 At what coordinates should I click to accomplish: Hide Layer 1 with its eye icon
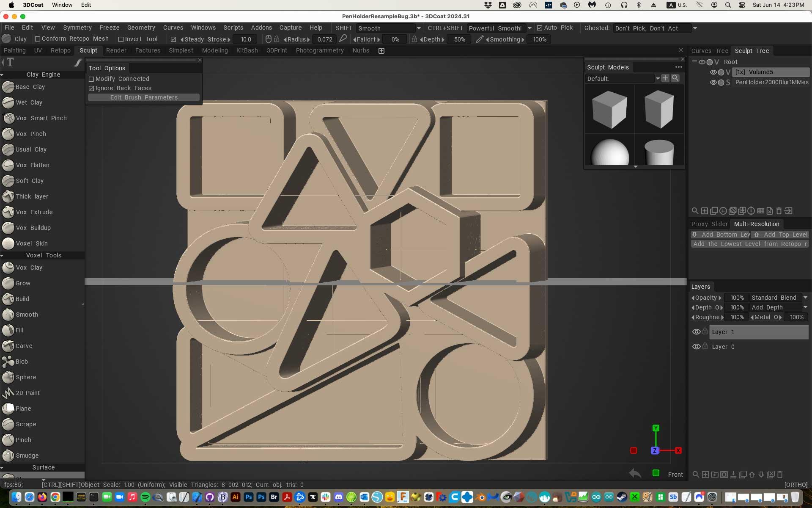(x=696, y=332)
